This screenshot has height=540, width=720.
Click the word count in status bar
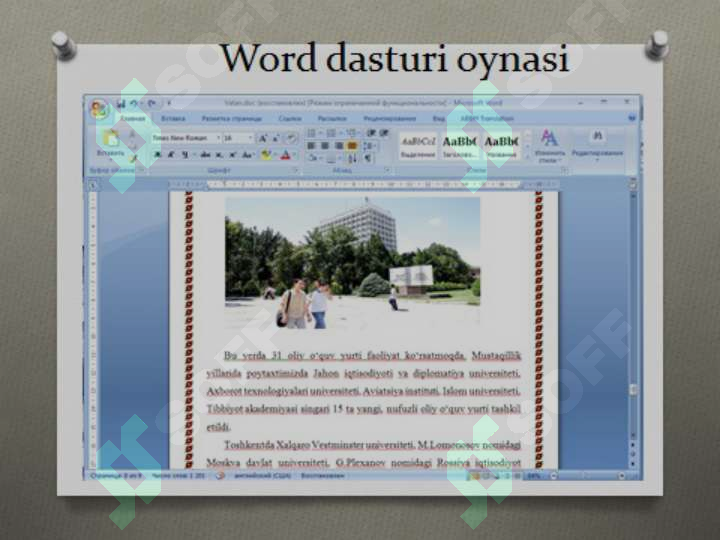(178, 476)
